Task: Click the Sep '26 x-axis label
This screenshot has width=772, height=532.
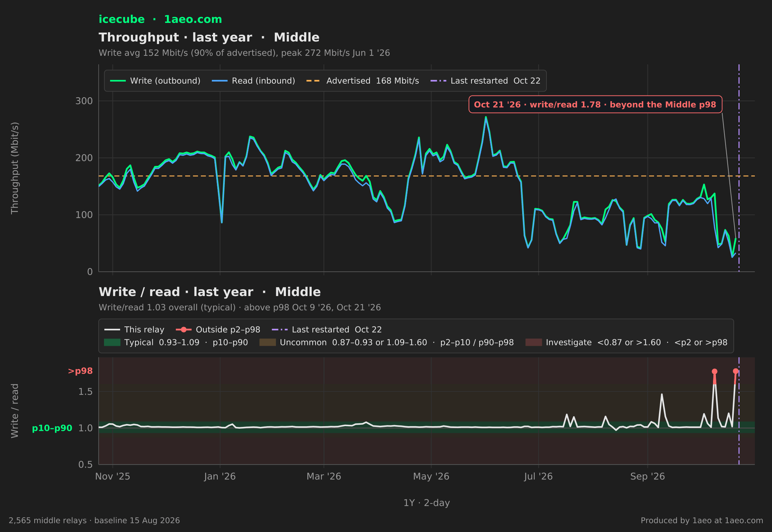Action: (x=648, y=477)
